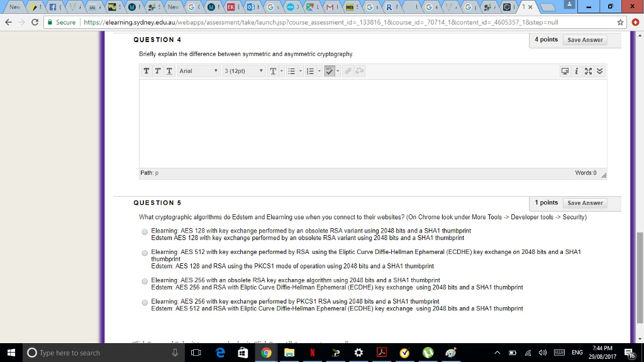644x362 pixels.
Task: Enter fullscreen editing with the expand arrows icon
Action: [587, 70]
